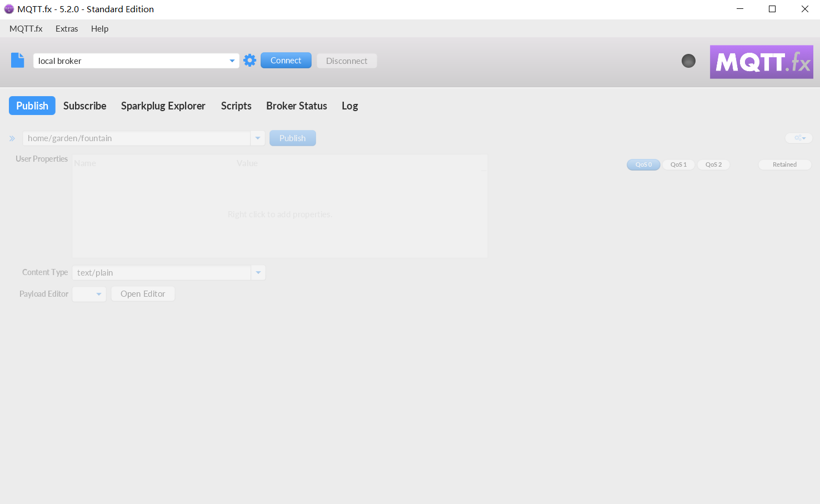Click the Open Editor button
This screenshot has width=820, height=504.
pos(143,294)
